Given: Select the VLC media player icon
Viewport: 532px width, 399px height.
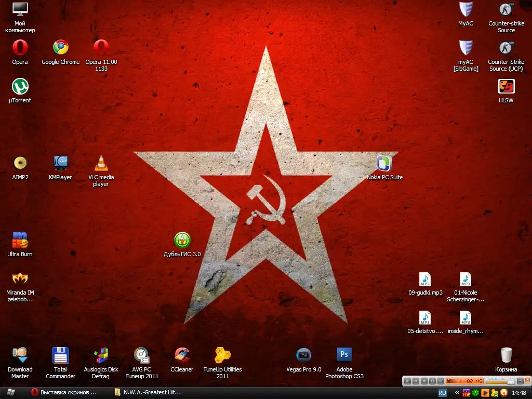Looking at the screenshot, I should click(x=101, y=164).
